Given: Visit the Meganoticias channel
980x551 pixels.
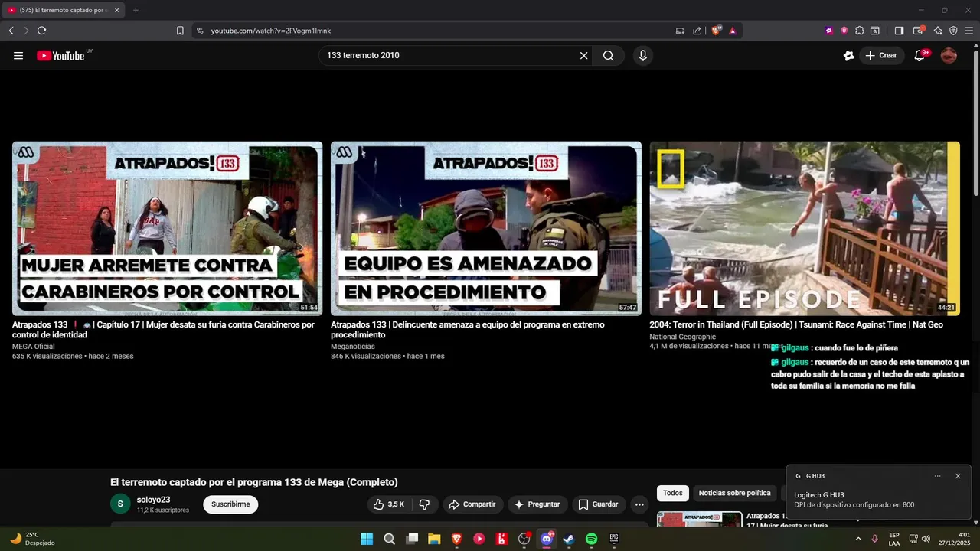Looking at the screenshot, I should [353, 347].
